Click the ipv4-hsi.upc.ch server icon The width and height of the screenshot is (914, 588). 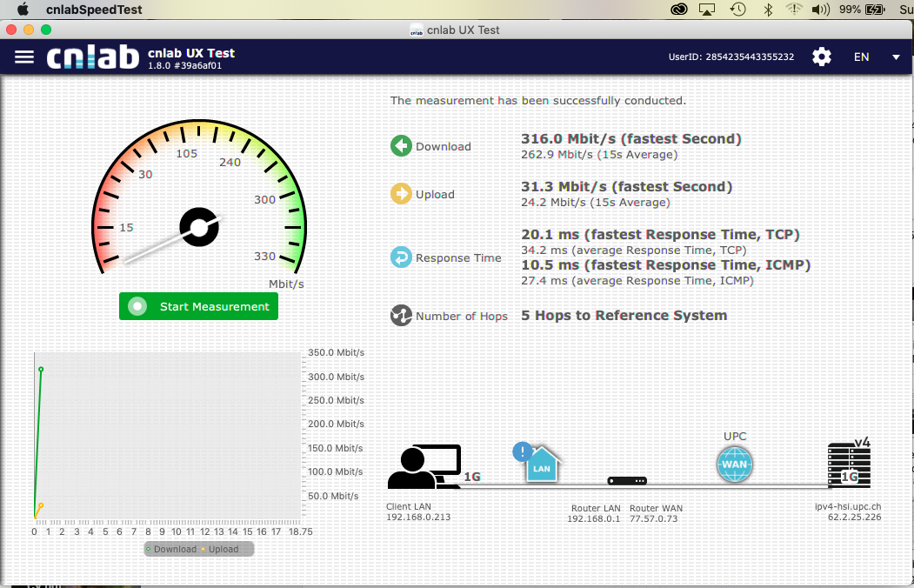point(849,467)
